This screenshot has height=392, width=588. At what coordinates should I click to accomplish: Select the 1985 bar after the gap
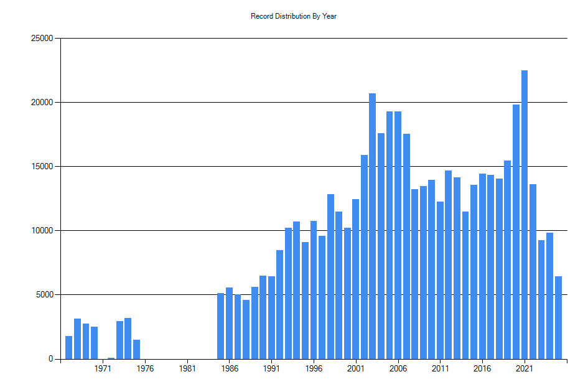pyautogui.click(x=221, y=326)
